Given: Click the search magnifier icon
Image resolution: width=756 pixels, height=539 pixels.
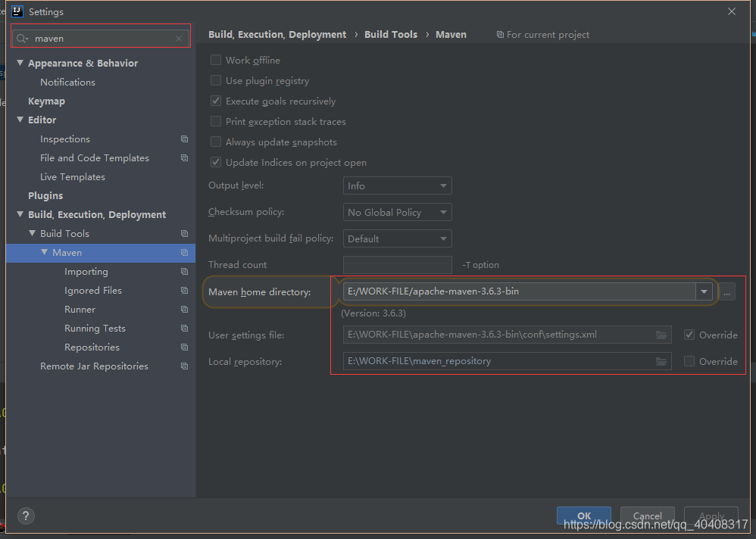Looking at the screenshot, I should (22, 39).
